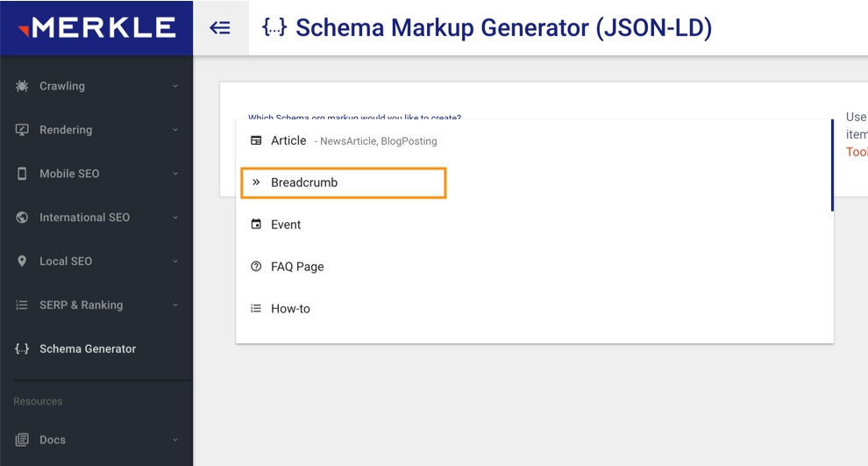Click the Breadcrumb double-chevron icon
The image size is (868, 466).
(256, 183)
